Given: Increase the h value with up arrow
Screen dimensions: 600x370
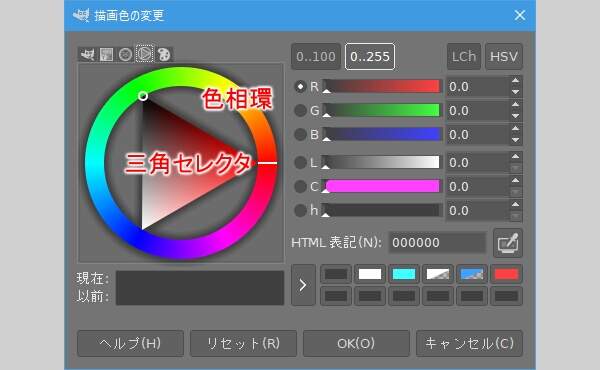Looking at the screenshot, I should click(x=515, y=204).
